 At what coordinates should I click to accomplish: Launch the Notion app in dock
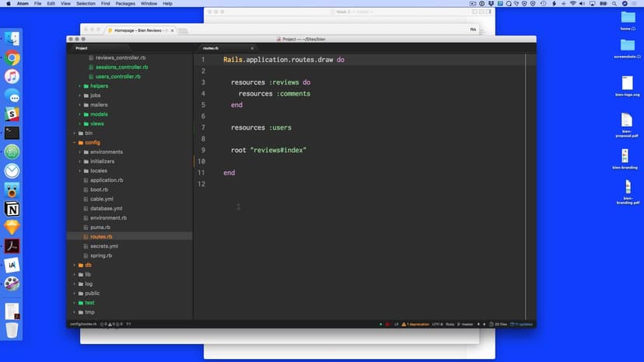click(x=12, y=209)
